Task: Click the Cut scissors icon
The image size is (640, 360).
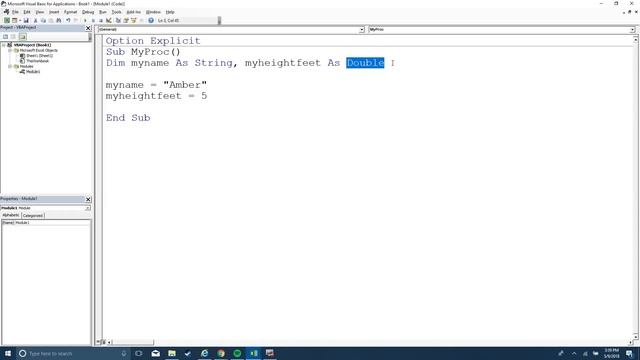Action: pos(36,20)
